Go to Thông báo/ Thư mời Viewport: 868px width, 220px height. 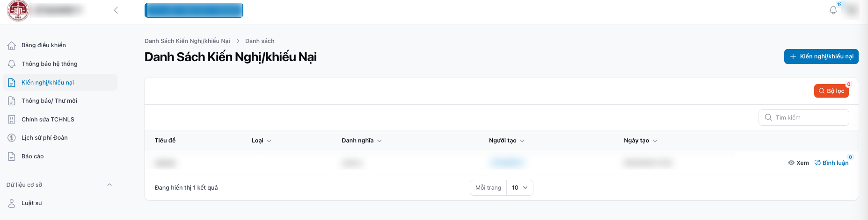click(49, 101)
